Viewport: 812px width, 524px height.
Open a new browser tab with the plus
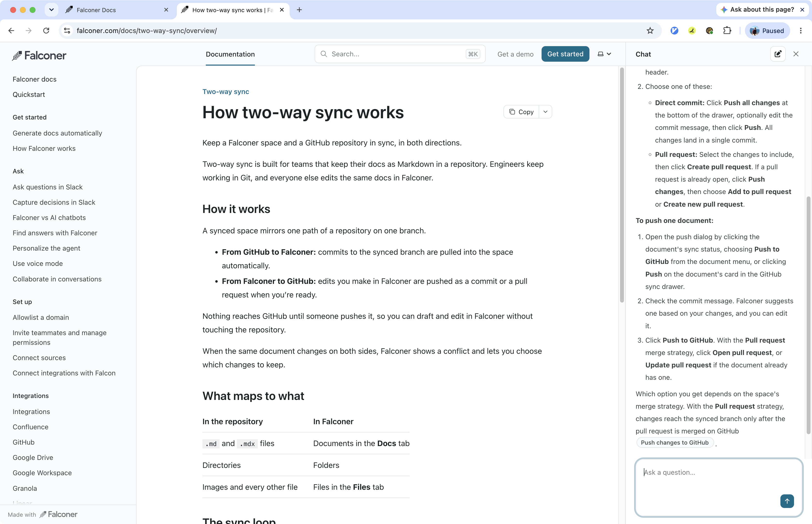[299, 10]
